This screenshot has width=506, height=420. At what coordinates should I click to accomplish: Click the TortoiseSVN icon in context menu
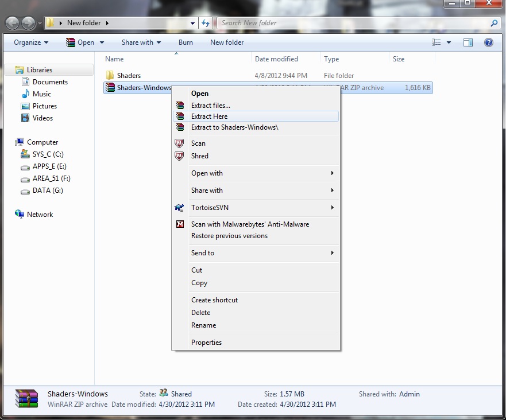click(179, 208)
